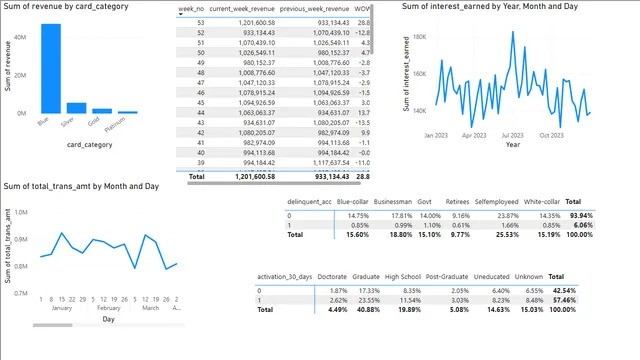This screenshot has height=360, width=640.
Task: Select the Platinum bar in revenue chart
Action: tap(128, 112)
